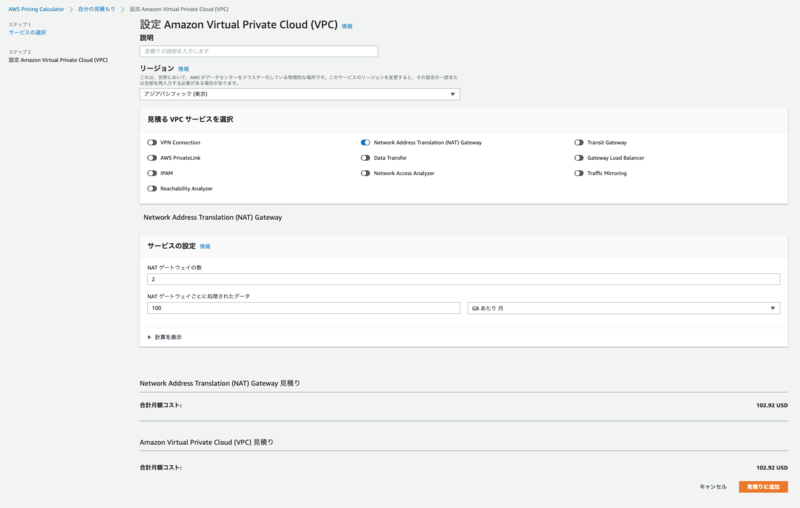Viewport: 800px width, 508px height.
Task: Click the 情報 link next to リージョン
Action: (x=184, y=69)
